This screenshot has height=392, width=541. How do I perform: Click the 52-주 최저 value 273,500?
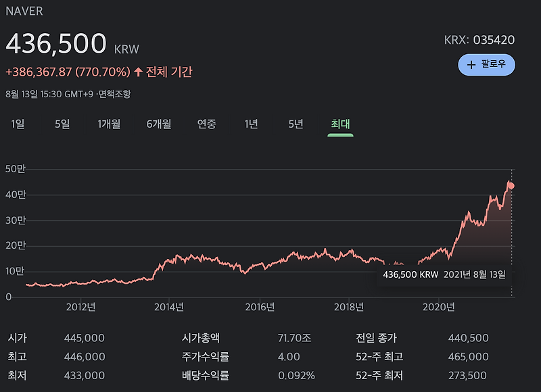[467, 376]
